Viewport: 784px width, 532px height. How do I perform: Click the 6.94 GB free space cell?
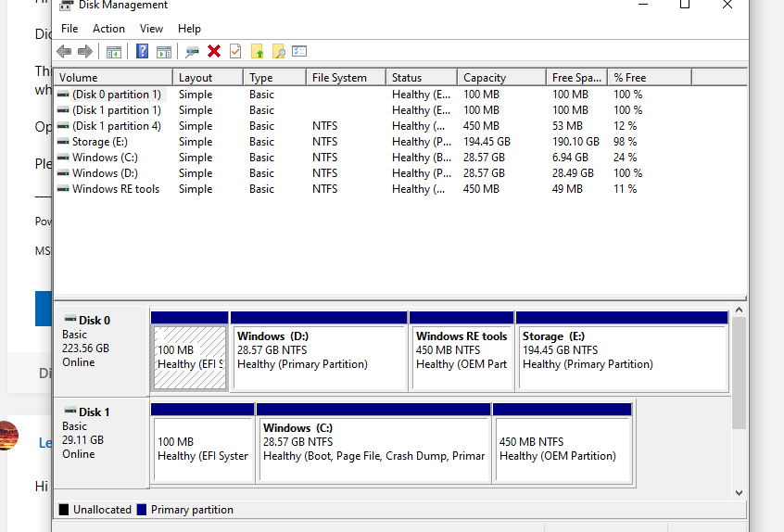tap(570, 158)
